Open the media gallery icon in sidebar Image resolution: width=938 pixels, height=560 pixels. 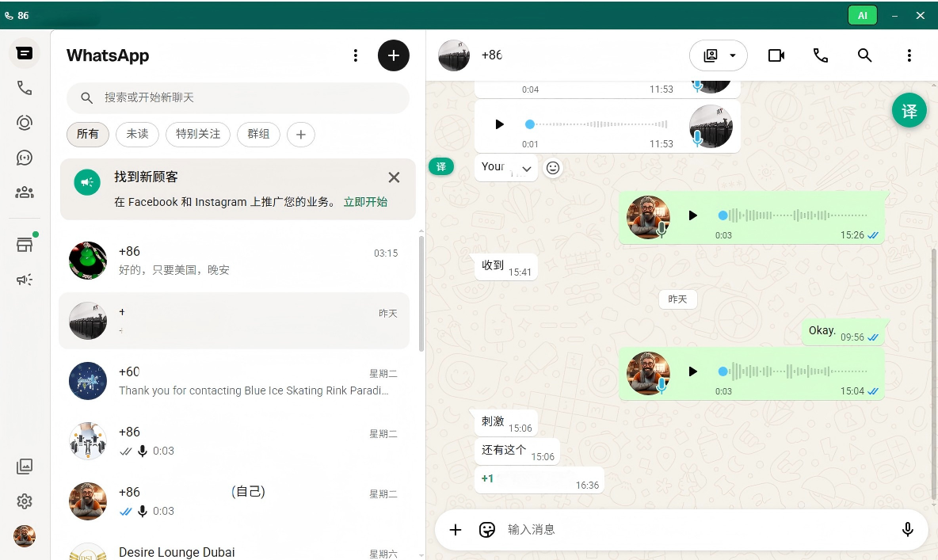pos(25,466)
